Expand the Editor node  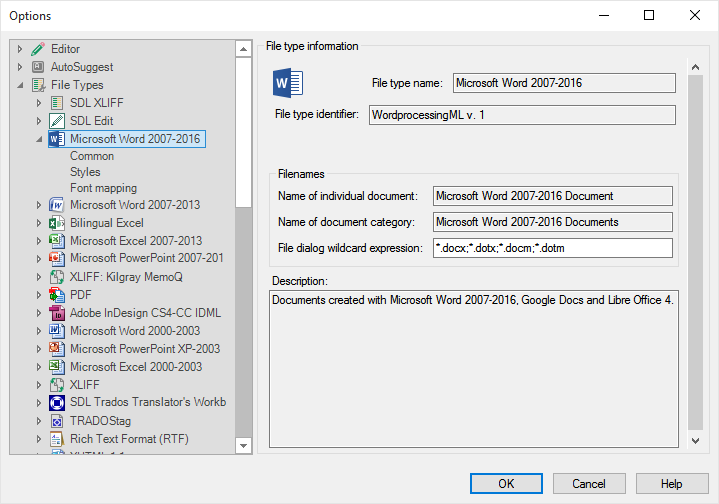[x=20, y=49]
